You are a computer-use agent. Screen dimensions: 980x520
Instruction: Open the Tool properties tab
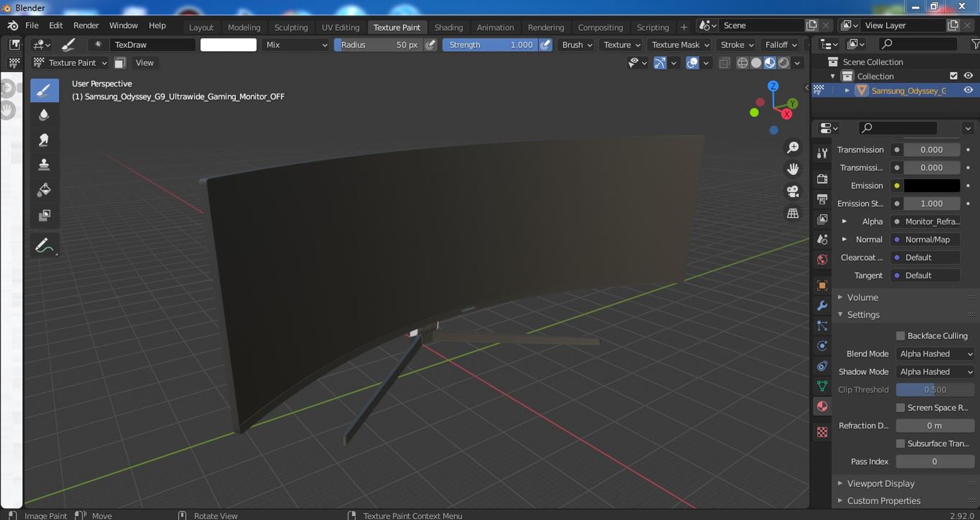pos(822,153)
